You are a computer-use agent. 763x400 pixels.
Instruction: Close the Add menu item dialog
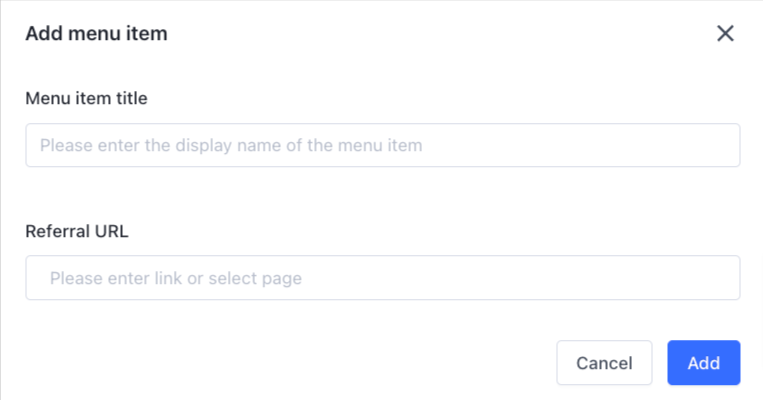tap(725, 34)
